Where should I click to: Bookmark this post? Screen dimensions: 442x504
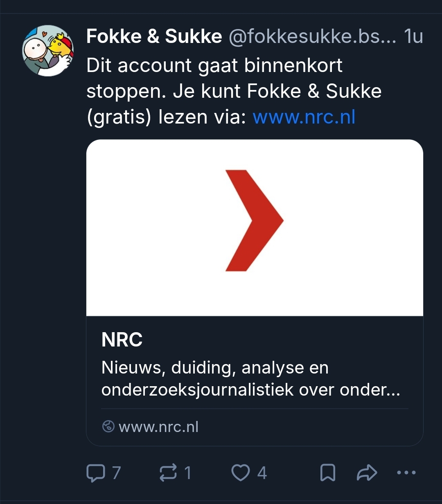click(327, 473)
